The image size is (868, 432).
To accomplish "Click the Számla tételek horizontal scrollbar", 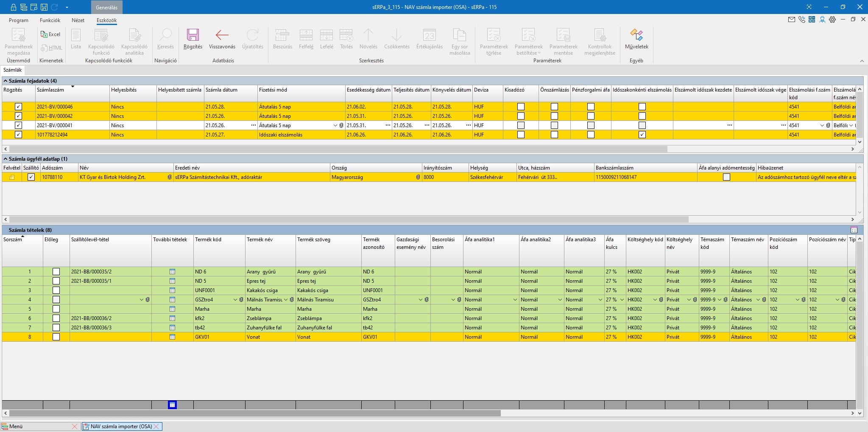I will [254, 413].
